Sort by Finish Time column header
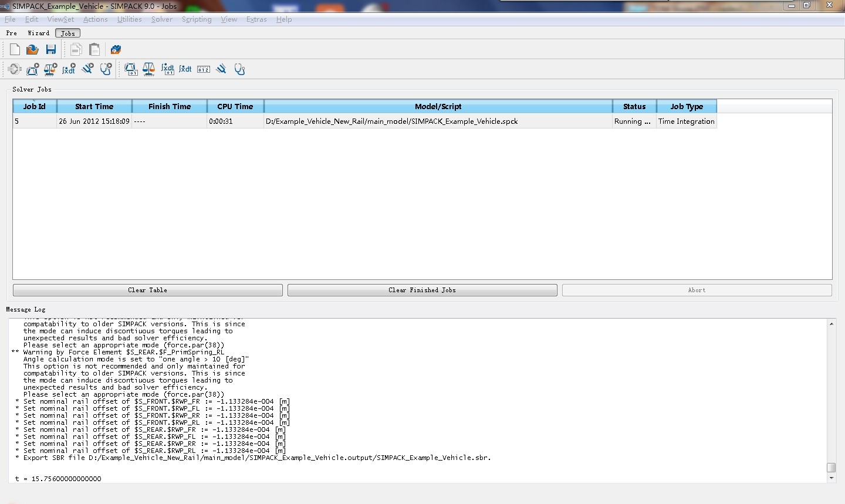Viewport: 845px width, 504px height. (170, 106)
